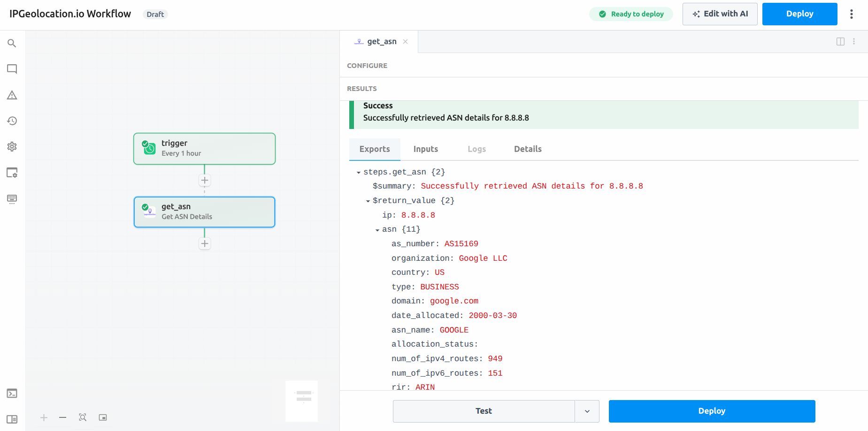Open the event history clock icon

(x=12, y=121)
